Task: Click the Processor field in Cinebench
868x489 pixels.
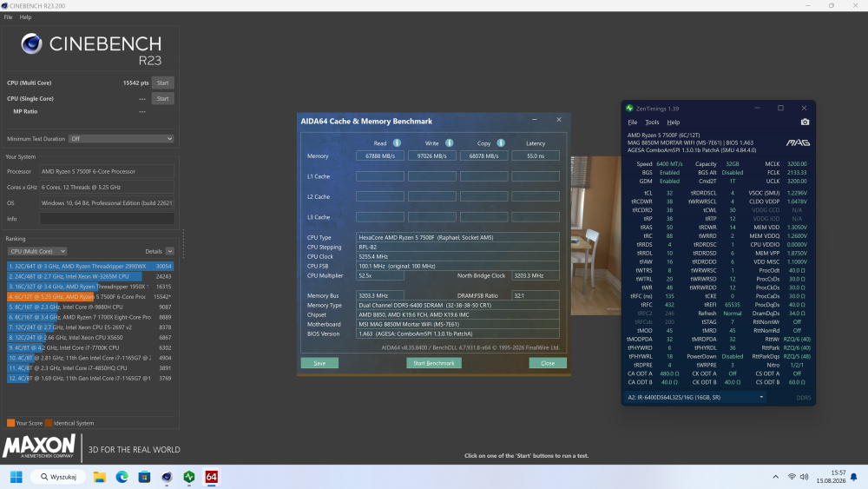Action: click(x=107, y=172)
